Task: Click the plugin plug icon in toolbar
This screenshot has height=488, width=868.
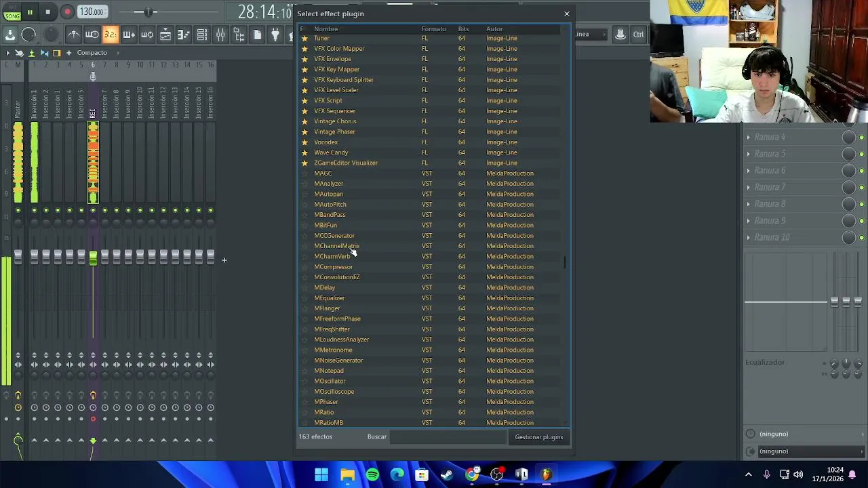Action: [x=275, y=35]
